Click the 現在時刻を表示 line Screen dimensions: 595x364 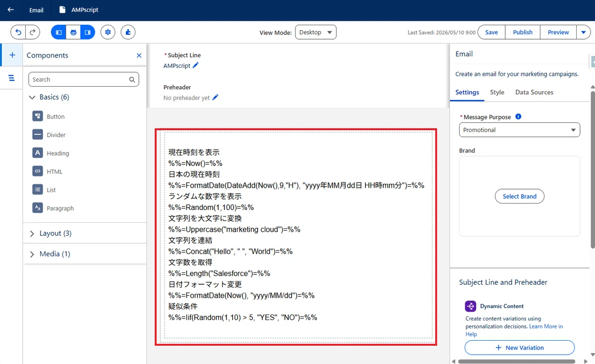[194, 153]
